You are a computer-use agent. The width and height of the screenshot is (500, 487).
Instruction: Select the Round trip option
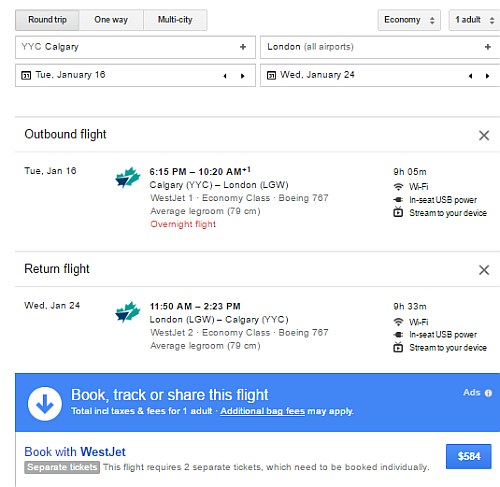(47, 20)
